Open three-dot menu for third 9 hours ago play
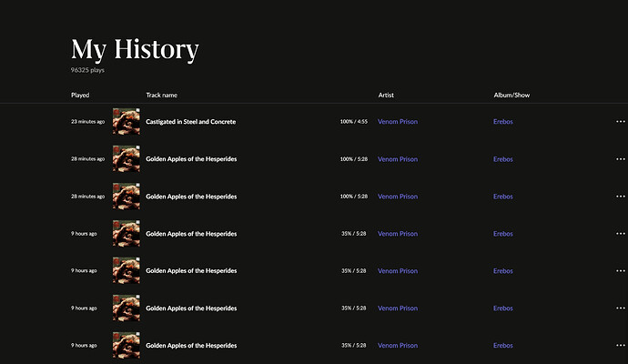Viewport: 628px width, 364px height. [621, 308]
